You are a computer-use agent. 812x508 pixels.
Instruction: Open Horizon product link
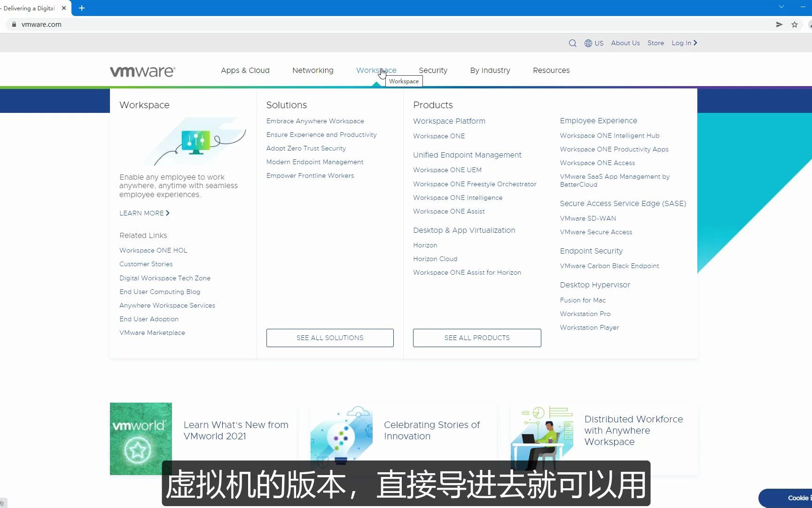(425, 245)
